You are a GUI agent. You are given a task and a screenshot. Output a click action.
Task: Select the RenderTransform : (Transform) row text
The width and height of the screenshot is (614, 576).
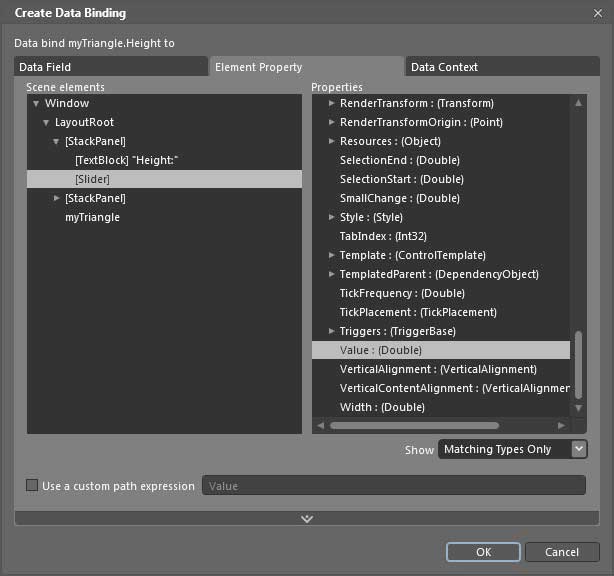417,103
